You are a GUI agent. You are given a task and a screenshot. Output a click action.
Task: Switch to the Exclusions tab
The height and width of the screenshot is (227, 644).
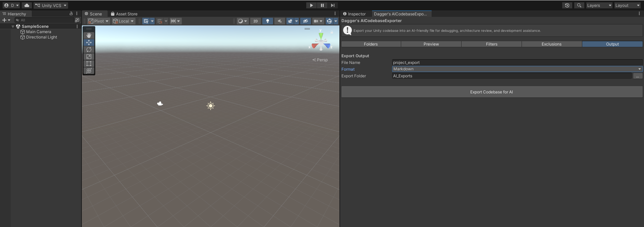click(551, 44)
